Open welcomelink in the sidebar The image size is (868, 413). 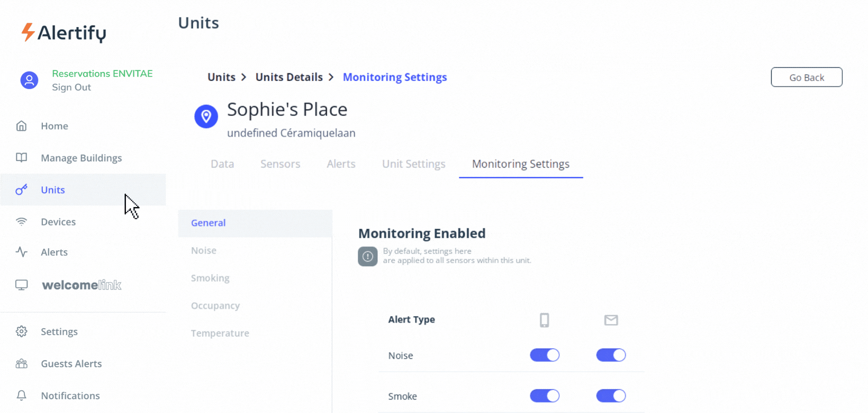[x=82, y=285]
